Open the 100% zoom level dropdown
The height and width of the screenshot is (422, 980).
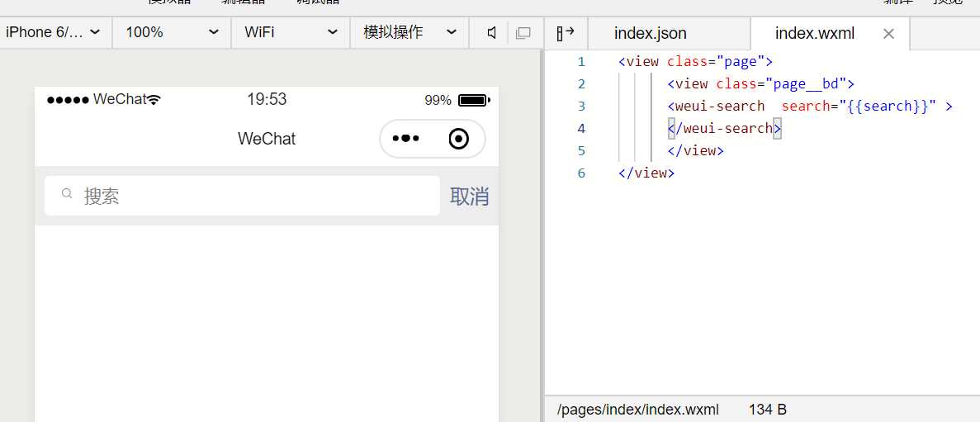pos(172,32)
